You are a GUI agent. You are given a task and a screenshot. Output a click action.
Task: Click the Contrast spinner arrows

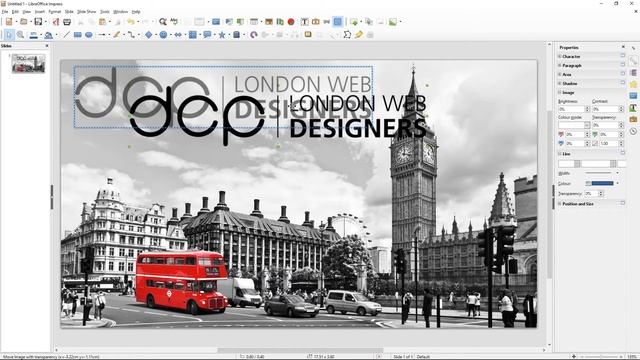pyautogui.click(x=621, y=109)
